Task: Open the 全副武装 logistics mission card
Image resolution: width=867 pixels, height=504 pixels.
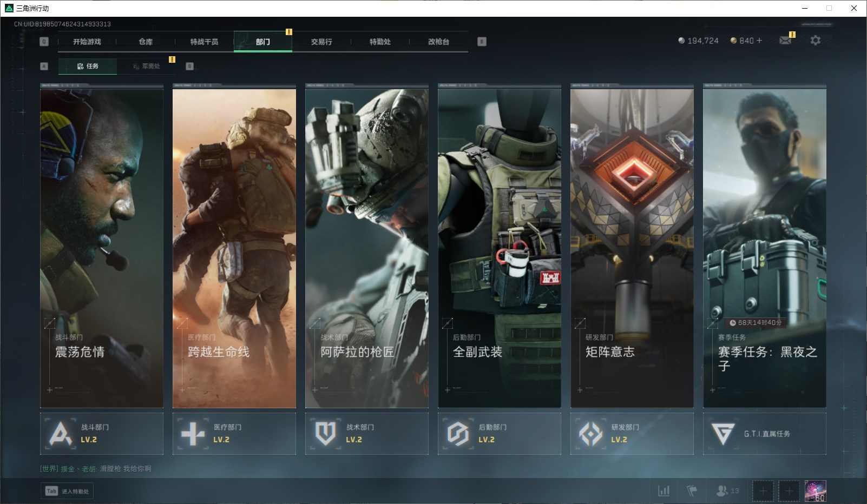Action: (x=500, y=248)
